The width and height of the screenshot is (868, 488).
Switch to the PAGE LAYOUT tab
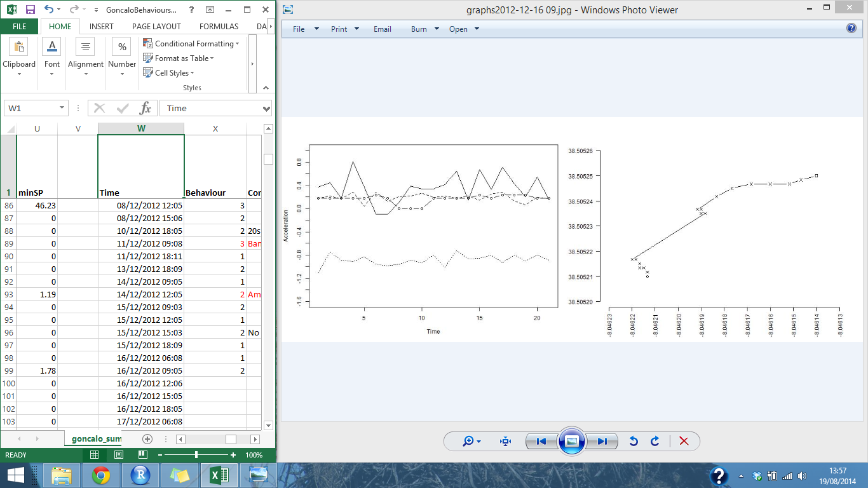[156, 27]
